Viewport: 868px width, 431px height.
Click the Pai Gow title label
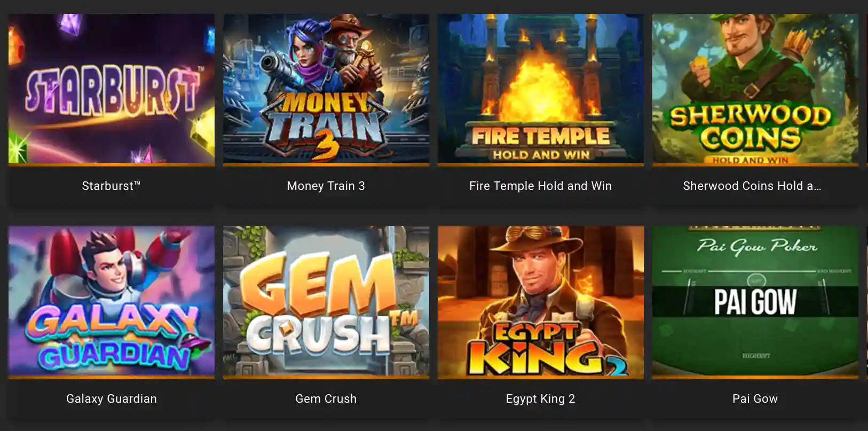click(755, 398)
